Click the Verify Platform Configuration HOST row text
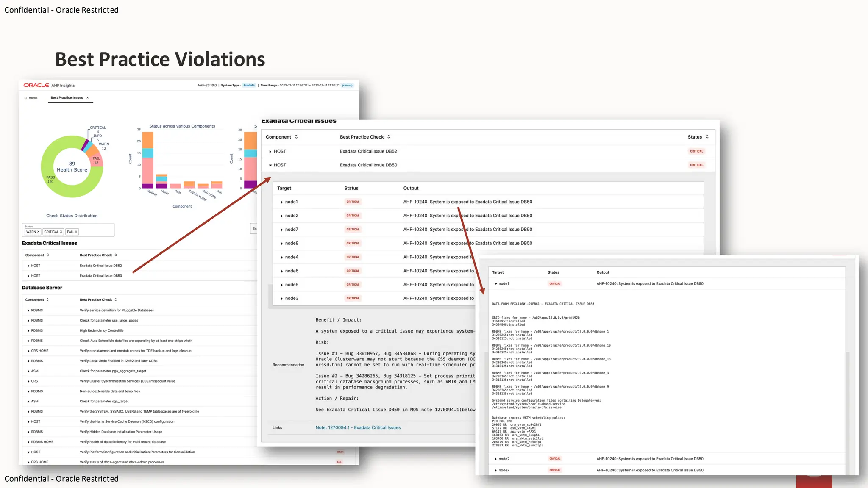868x488 pixels. click(x=137, y=452)
